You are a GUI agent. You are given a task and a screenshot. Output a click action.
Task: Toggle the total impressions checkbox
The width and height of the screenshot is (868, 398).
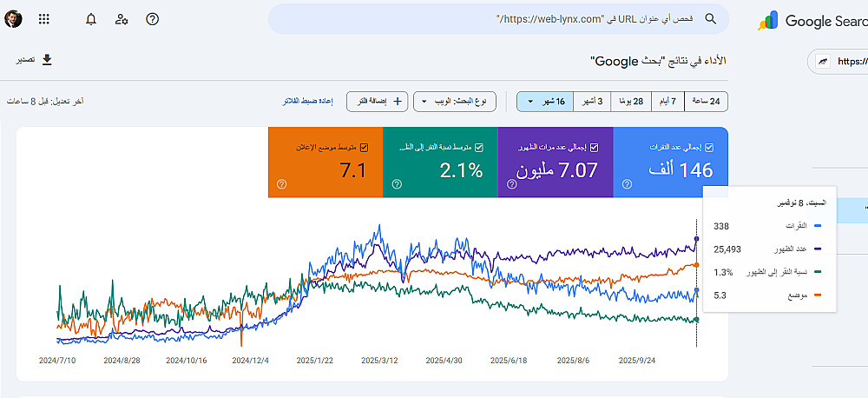pos(595,147)
